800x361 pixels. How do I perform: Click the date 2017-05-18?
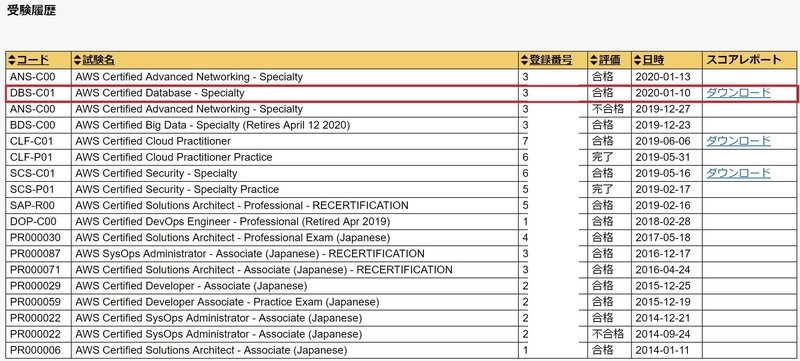click(663, 238)
